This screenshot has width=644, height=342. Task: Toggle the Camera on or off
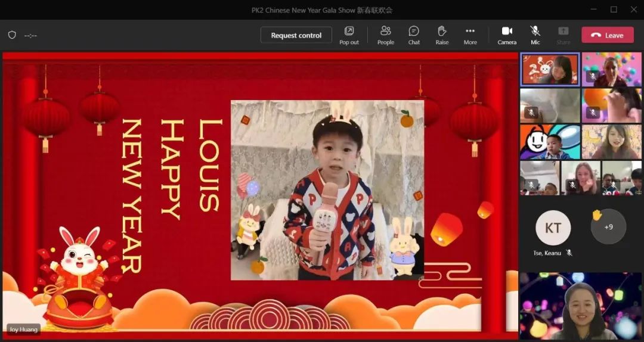507,35
